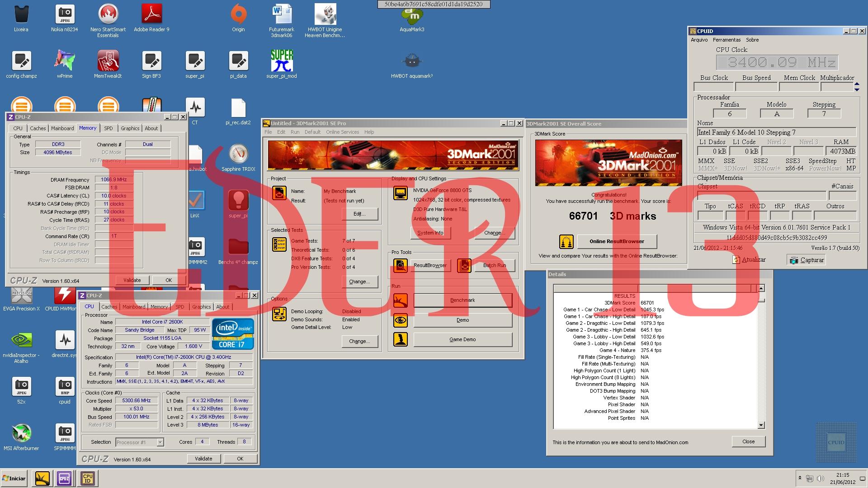Click Change... under Selected Tests
This screenshot has width=868, height=488.
click(359, 282)
